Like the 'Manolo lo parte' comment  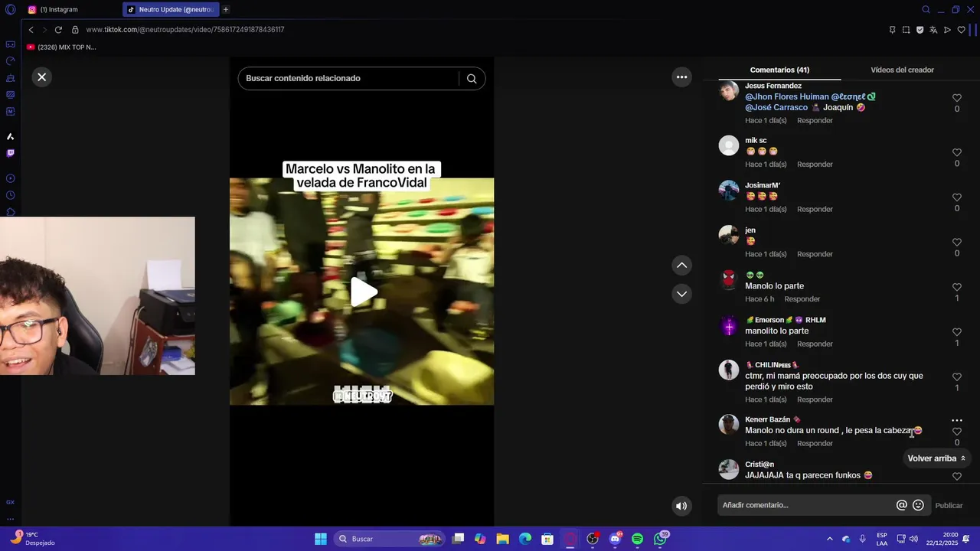(x=957, y=287)
